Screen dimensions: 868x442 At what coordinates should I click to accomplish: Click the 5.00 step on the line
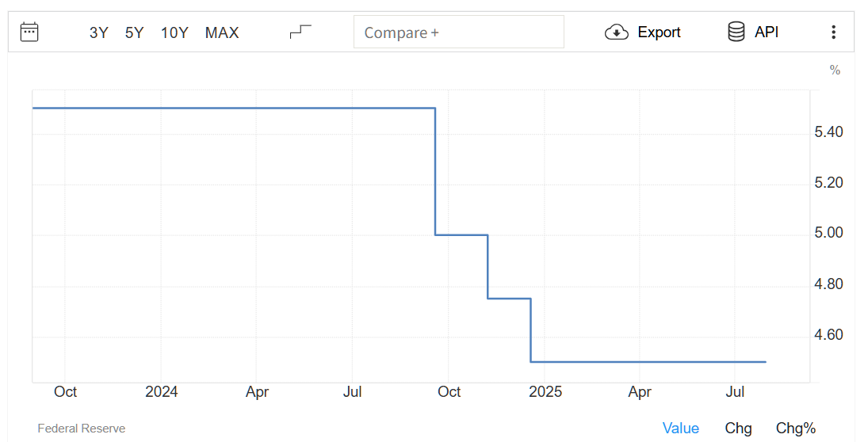461,235
